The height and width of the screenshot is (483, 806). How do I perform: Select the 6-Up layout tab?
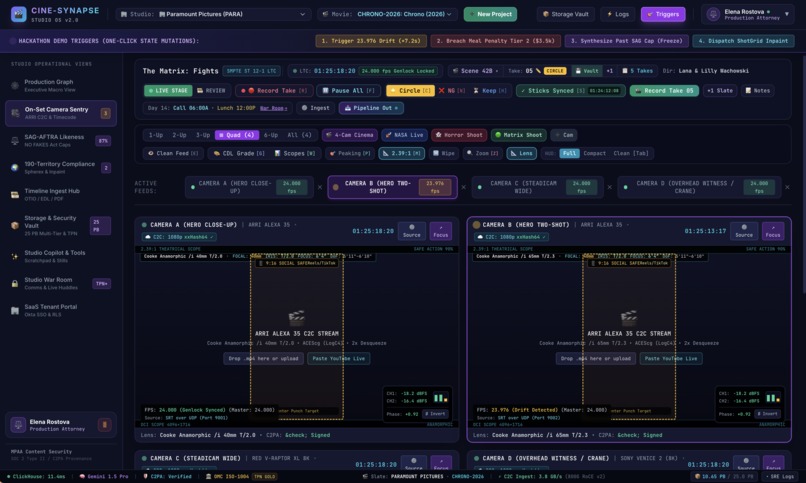coord(271,135)
